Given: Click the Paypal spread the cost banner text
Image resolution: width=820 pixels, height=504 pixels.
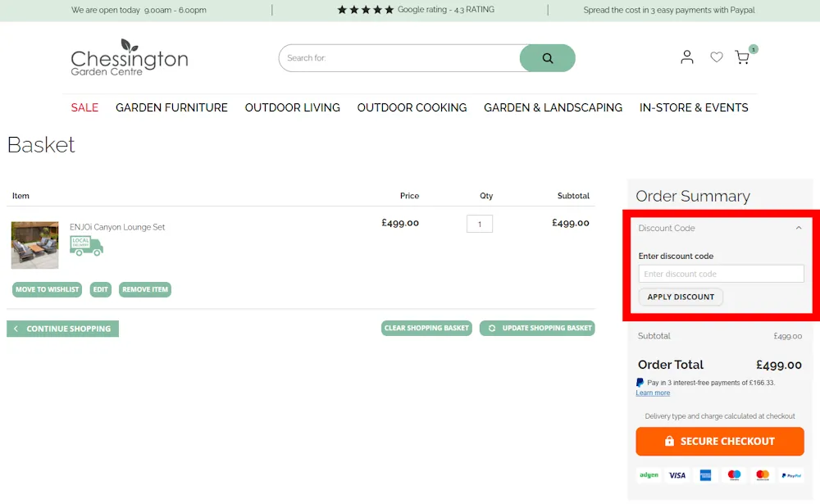Looking at the screenshot, I should (x=669, y=10).
